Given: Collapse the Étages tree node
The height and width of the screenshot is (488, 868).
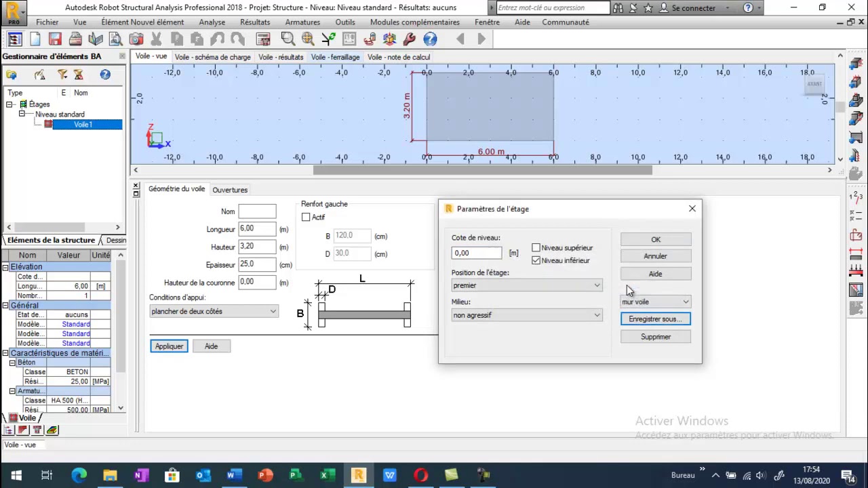Looking at the screenshot, I should coord(10,104).
